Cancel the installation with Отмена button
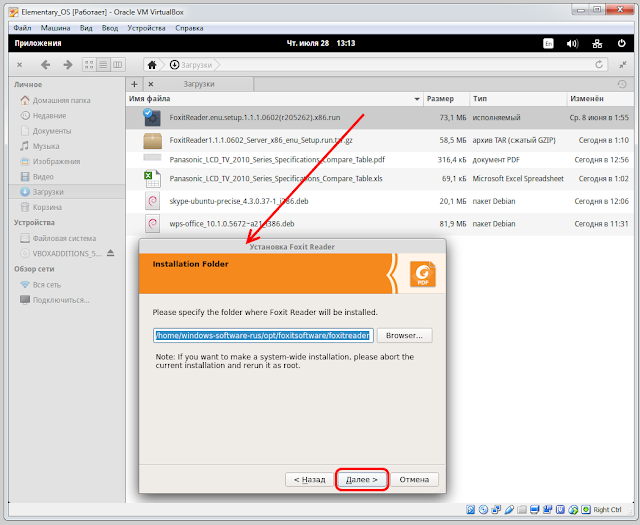The height and width of the screenshot is (525, 640). pyautogui.click(x=414, y=479)
